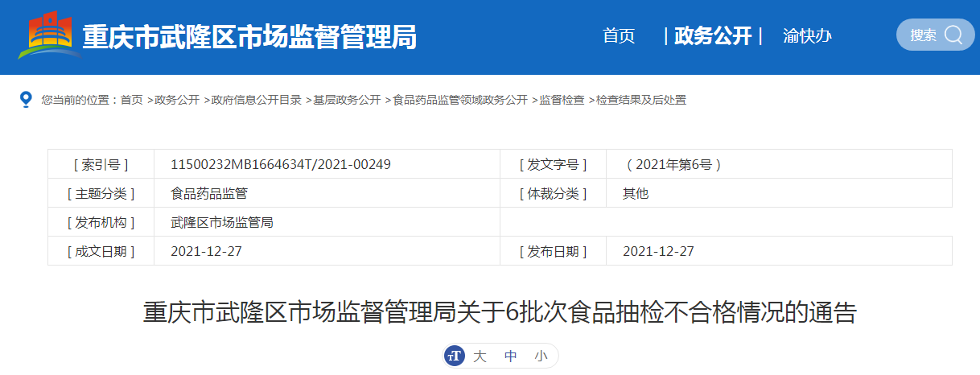Click 政务公开 breadcrumb link

coord(177,100)
